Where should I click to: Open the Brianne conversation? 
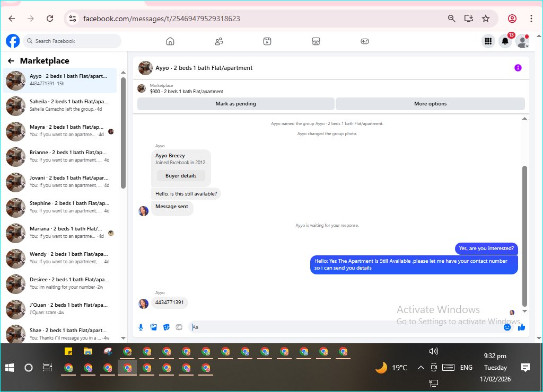click(x=60, y=156)
